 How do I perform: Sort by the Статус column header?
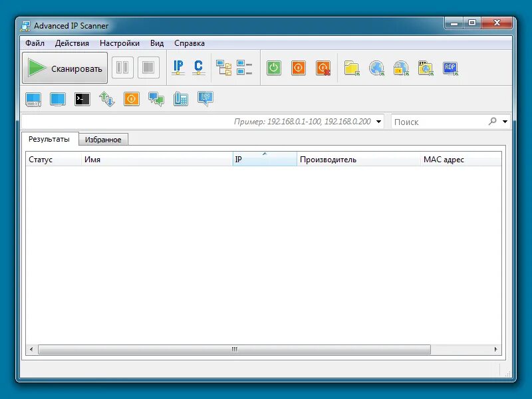coord(54,159)
